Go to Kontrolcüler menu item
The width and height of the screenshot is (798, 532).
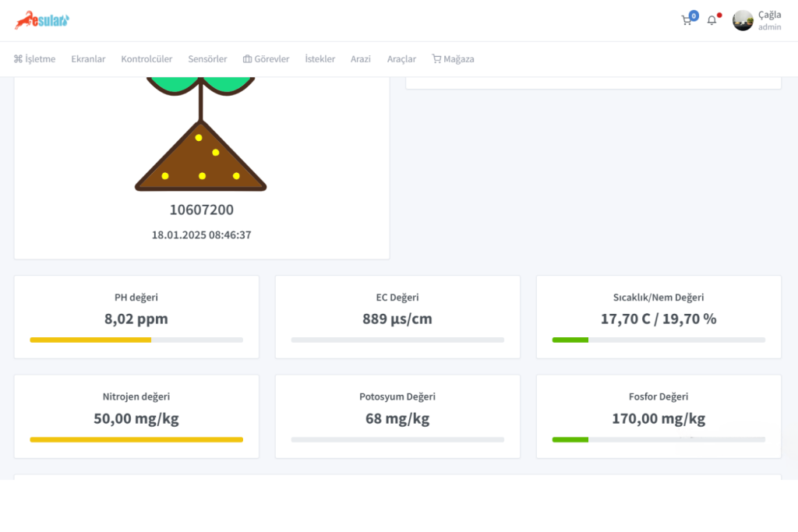pos(147,58)
